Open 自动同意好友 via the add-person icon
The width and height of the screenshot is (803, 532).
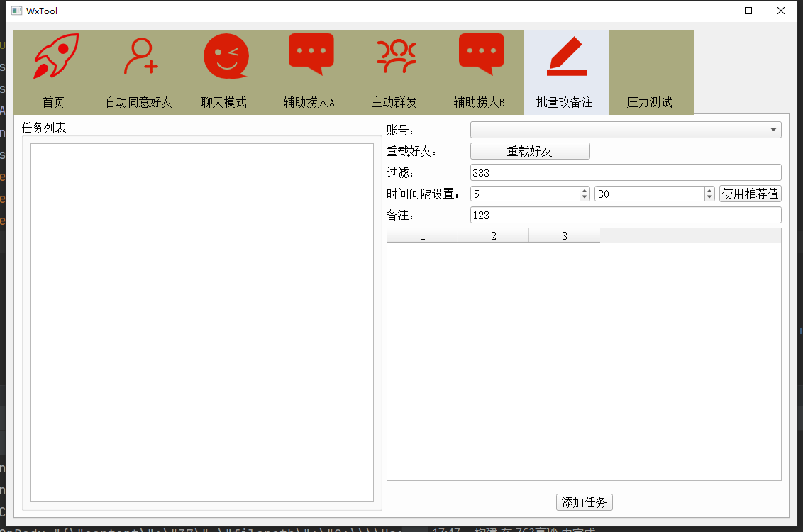[x=140, y=57]
